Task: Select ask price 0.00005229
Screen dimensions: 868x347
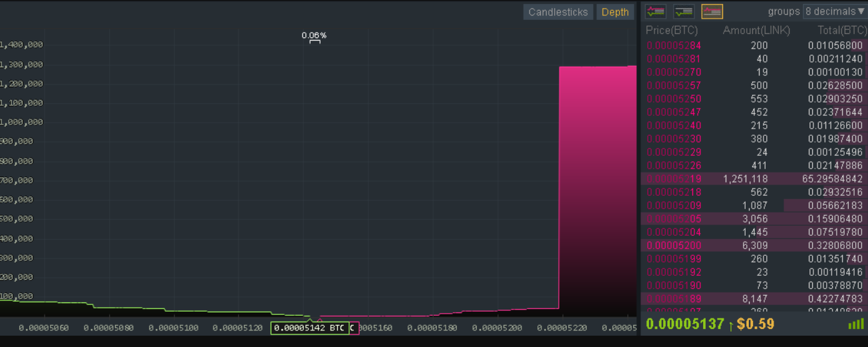Action: pos(674,152)
